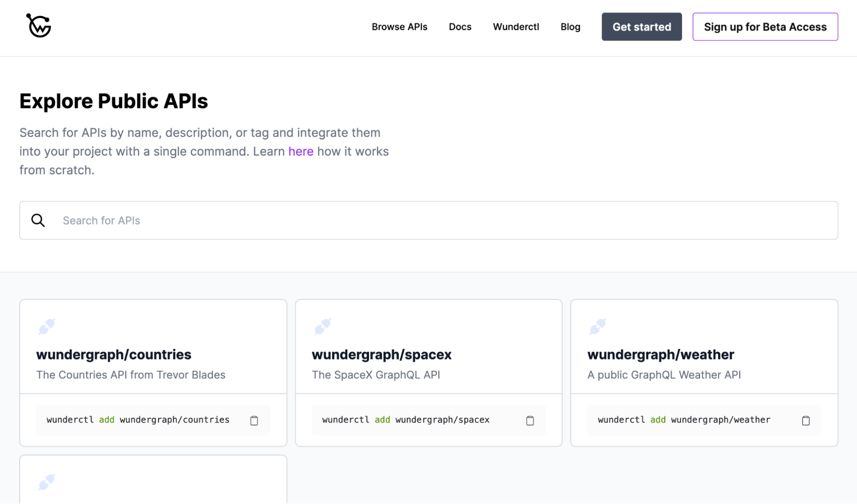Follow the purple "here" link
Screen dimensions: 857x504
[301, 151]
